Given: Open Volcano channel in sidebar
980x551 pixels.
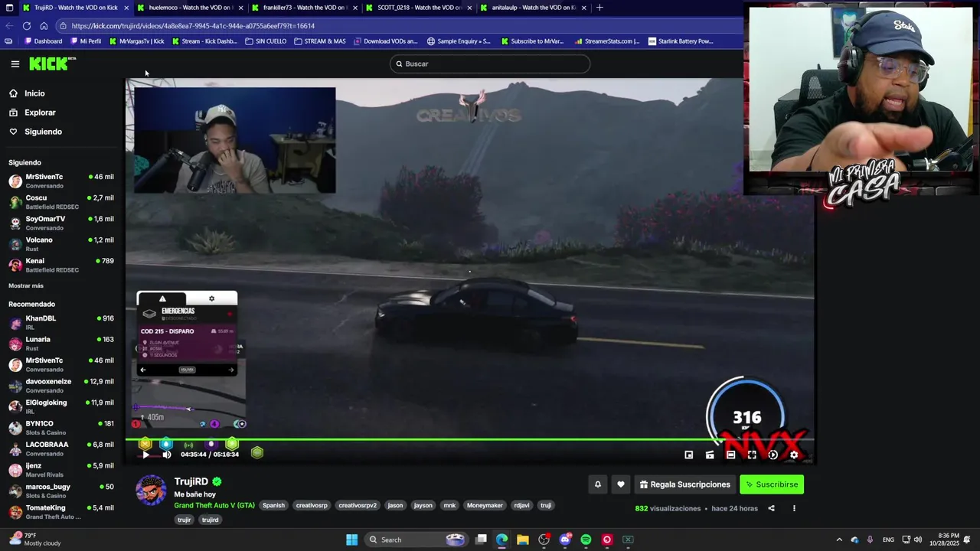Looking at the screenshot, I should [x=61, y=244].
